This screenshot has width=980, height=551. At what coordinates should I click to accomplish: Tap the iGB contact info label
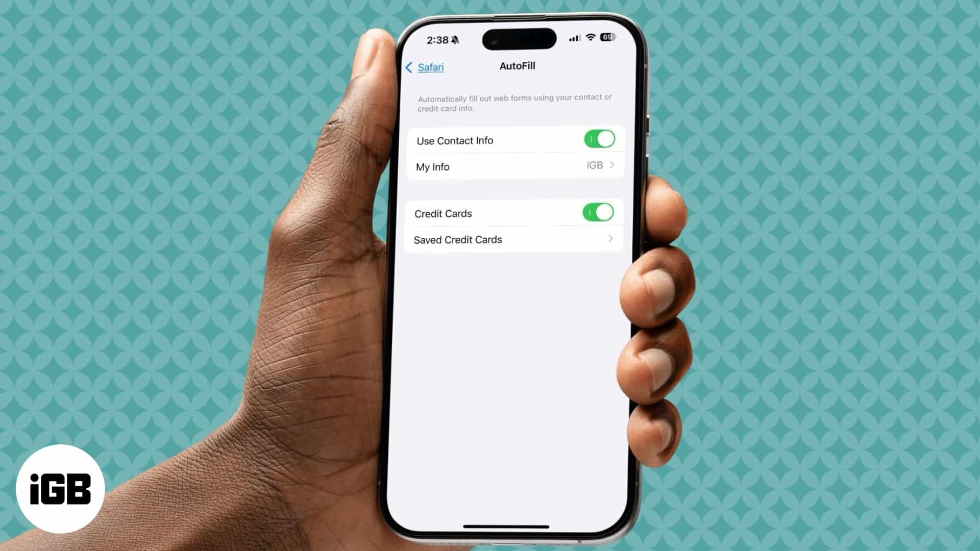(594, 165)
